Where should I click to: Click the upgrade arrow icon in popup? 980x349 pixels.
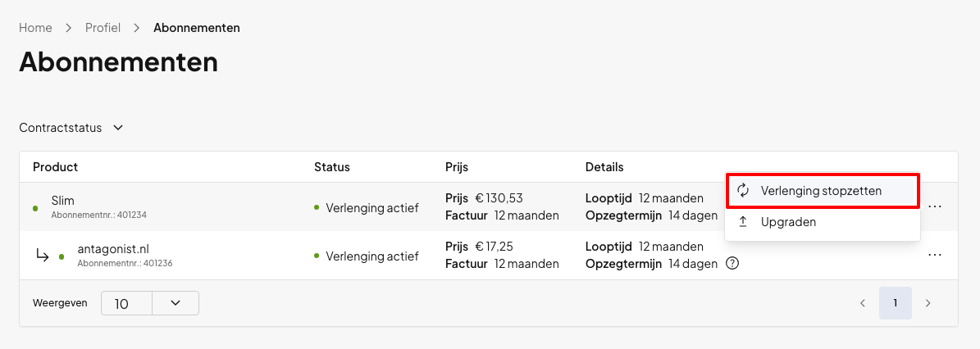(743, 222)
